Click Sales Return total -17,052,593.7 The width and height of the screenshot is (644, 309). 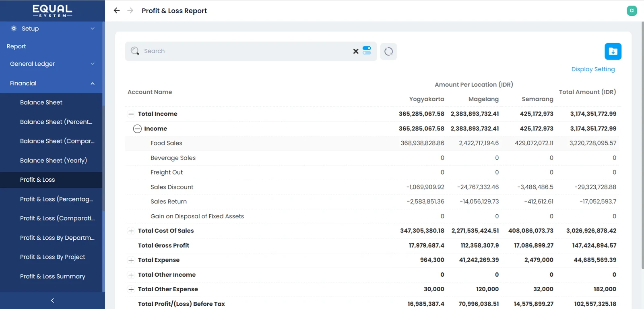tap(598, 201)
